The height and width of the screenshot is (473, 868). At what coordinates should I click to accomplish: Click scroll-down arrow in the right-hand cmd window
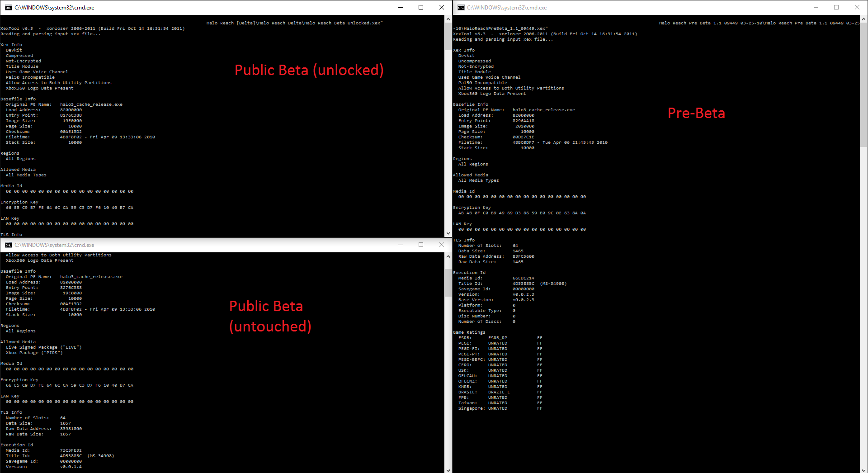pos(863,469)
